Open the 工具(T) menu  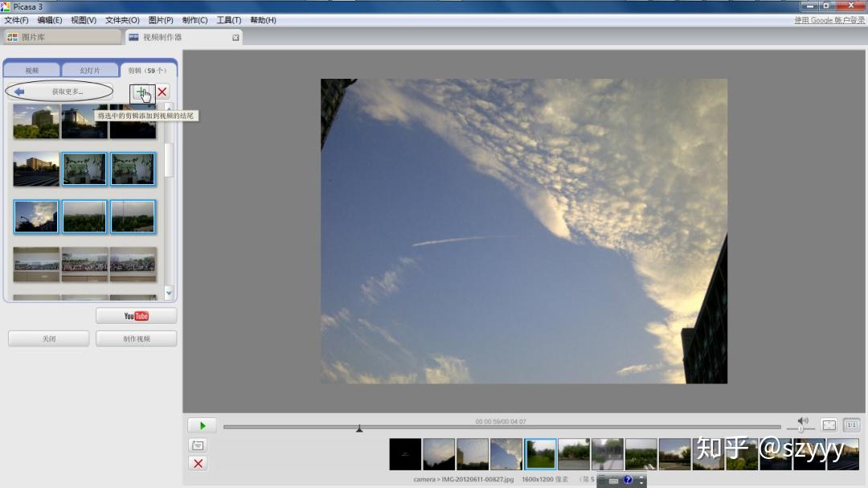[x=228, y=20]
